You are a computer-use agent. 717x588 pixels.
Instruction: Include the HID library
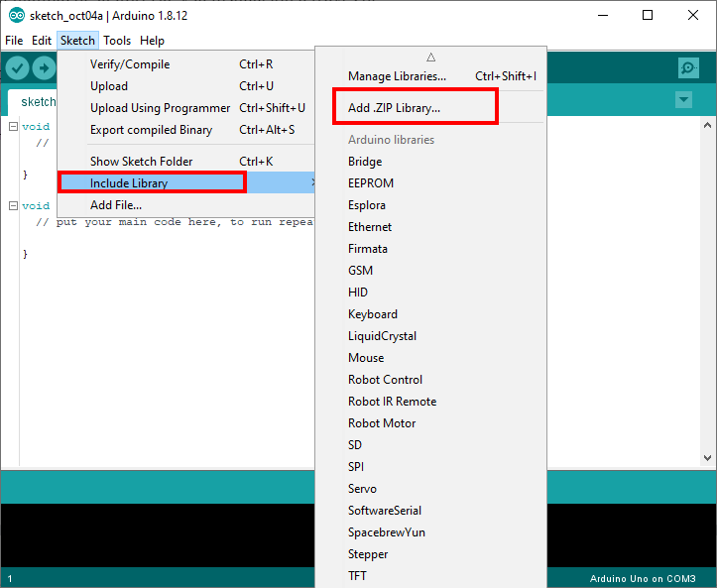[430, 293]
